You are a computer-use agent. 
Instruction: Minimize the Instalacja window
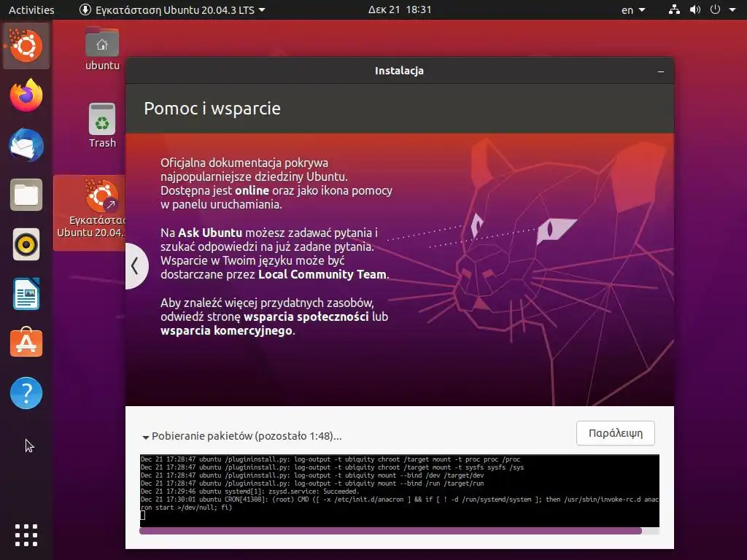(661, 71)
